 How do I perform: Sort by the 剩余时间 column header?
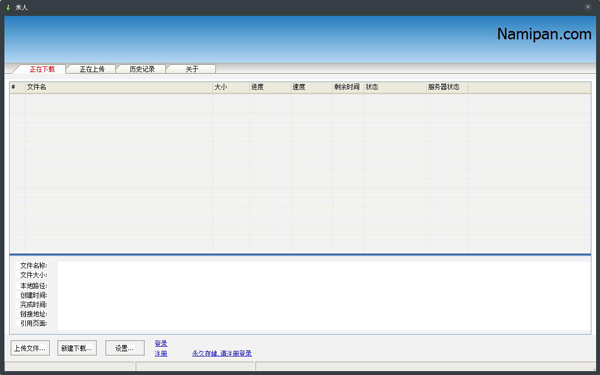click(x=348, y=87)
